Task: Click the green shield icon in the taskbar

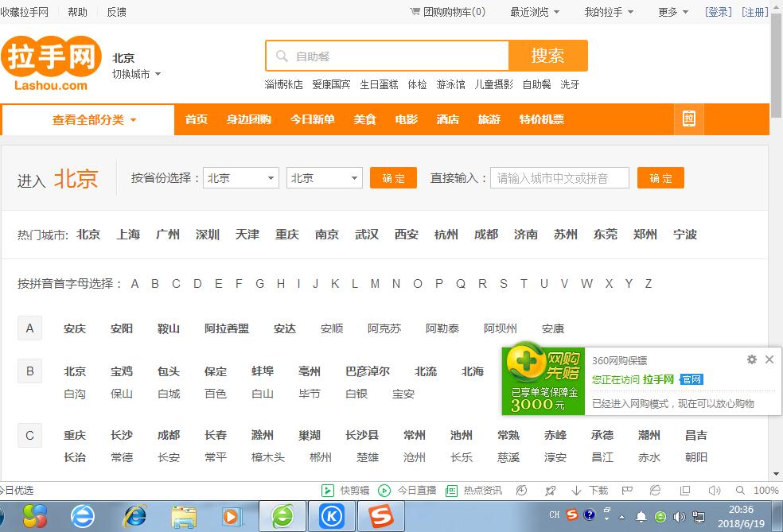Action: tap(283, 515)
